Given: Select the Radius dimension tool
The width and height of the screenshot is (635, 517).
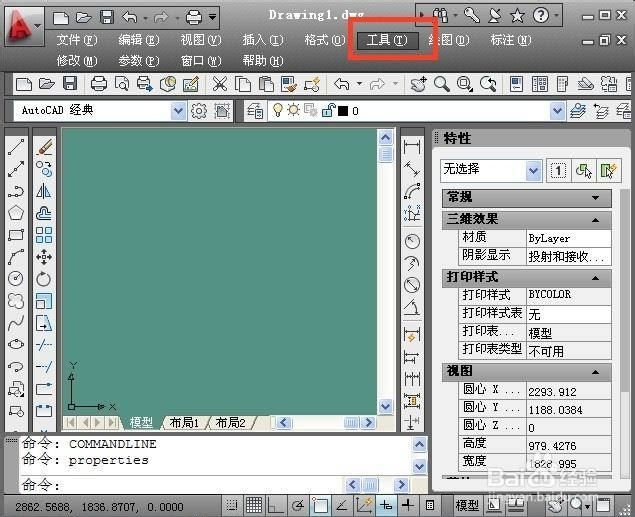Looking at the screenshot, I should click(412, 241).
